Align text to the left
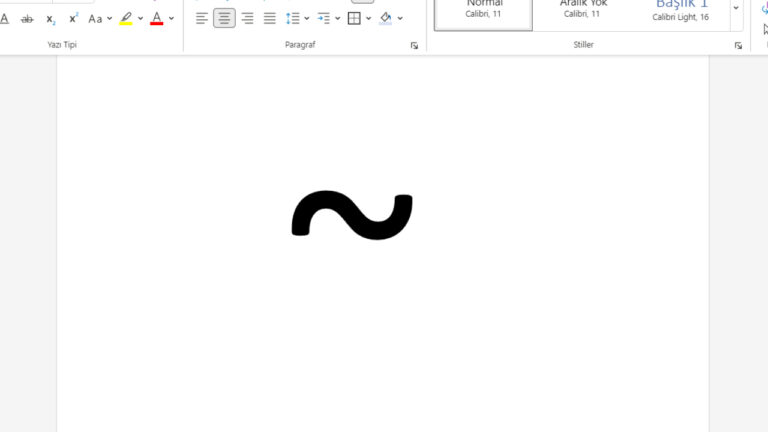The image size is (768, 432). pyautogui.click(x=202, y=18)
